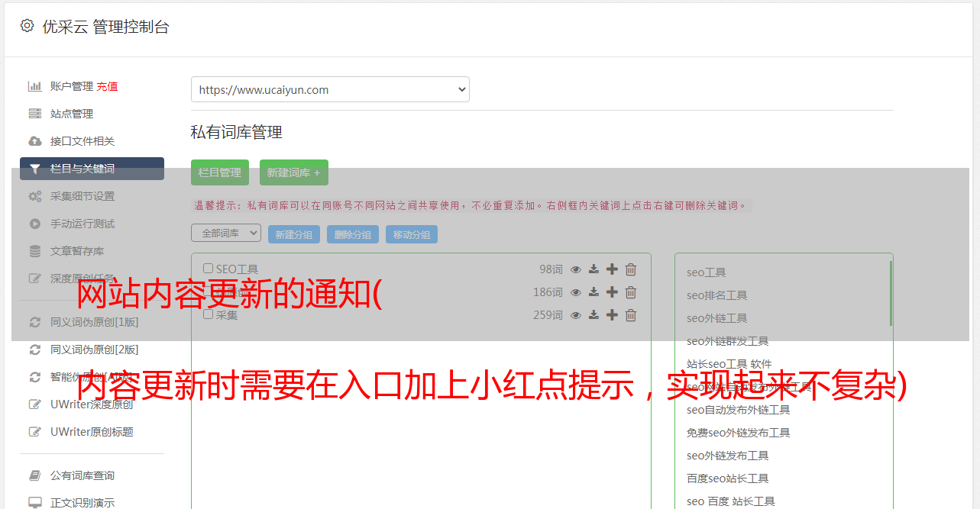The width and height of the screenshot is (980, 509).
Task: Click the 私有词库管理 heading
Action: tap(237, 132)
